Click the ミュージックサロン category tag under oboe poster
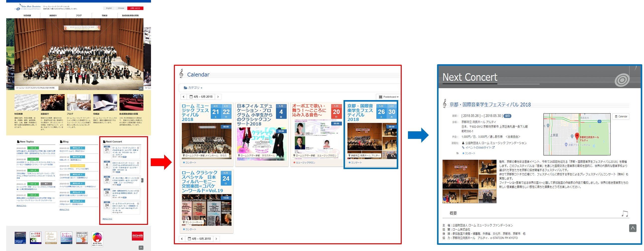Screen dimensions: 644x251 tap(304, 163)
